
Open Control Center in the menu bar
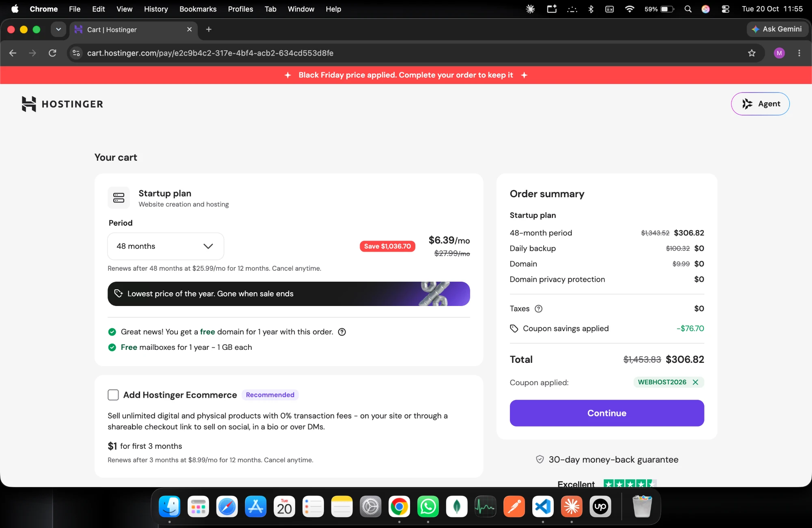click(726, 9)
